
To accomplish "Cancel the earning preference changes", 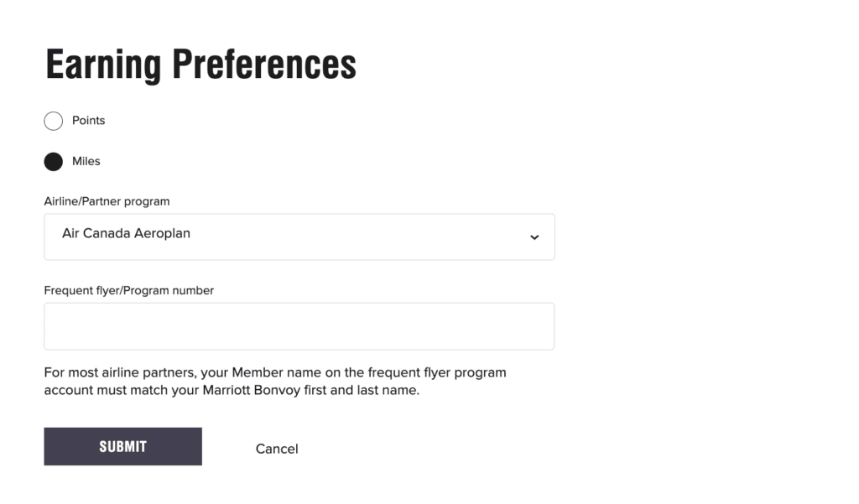I will 277,449.
